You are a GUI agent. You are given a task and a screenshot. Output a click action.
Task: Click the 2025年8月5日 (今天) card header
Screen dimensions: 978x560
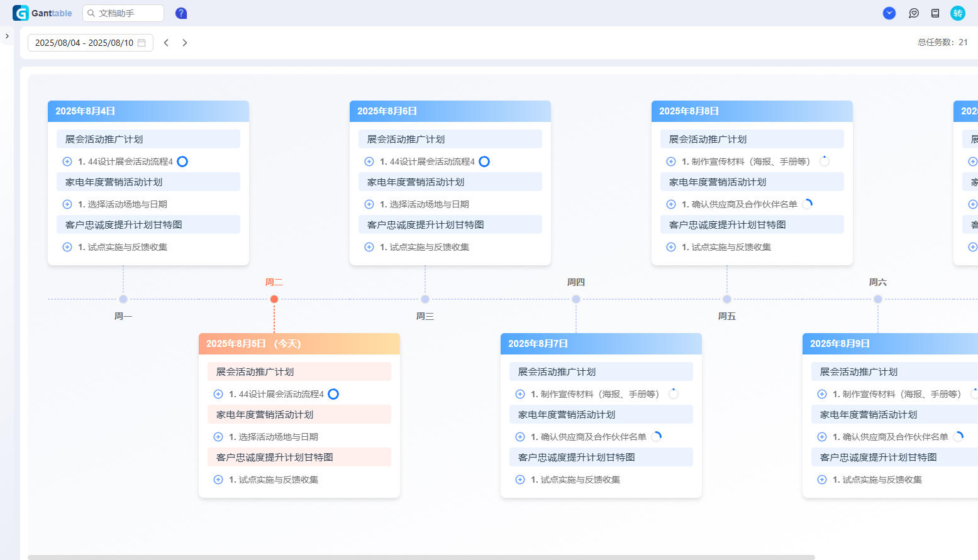(x=299, y=344)
